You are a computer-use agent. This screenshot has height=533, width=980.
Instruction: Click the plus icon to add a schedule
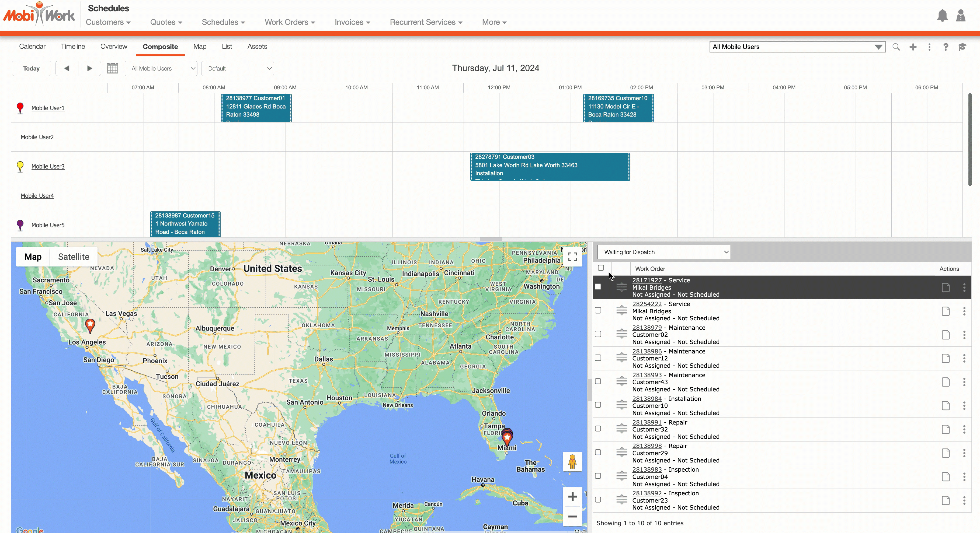coord(913,47)
